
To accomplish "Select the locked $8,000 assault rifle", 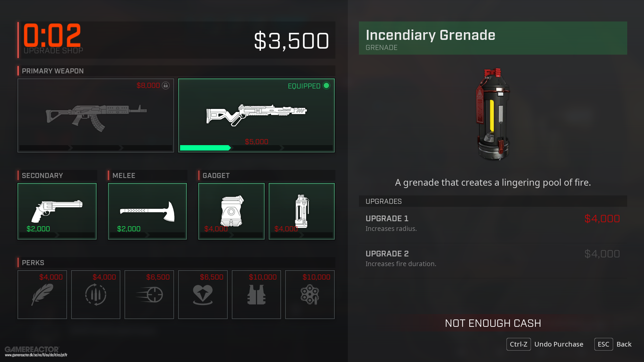I will click(x=96, y=115).
